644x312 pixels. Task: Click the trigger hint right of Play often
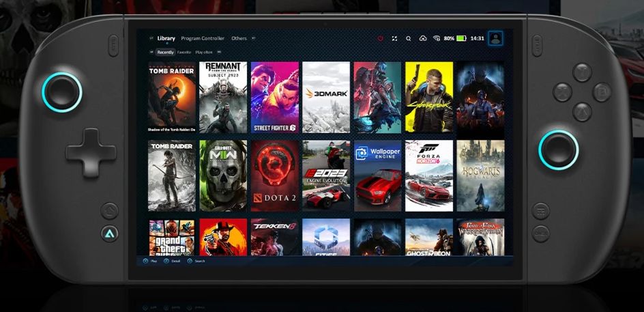219,52
